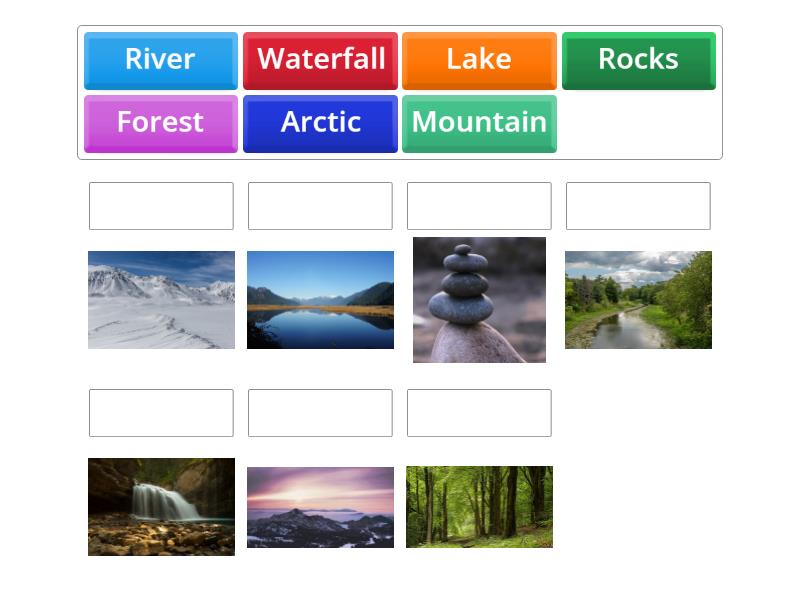The image size is (800, 600).
Task: Click the empty answer box above the waterfall photo
Action: point(161,412)
